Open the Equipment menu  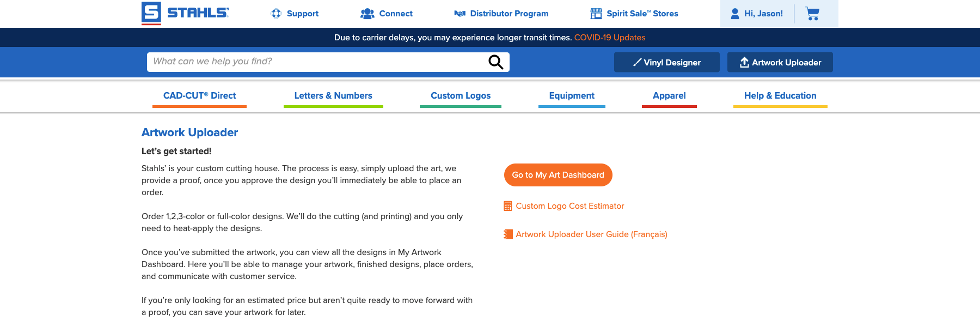point(572,96)
